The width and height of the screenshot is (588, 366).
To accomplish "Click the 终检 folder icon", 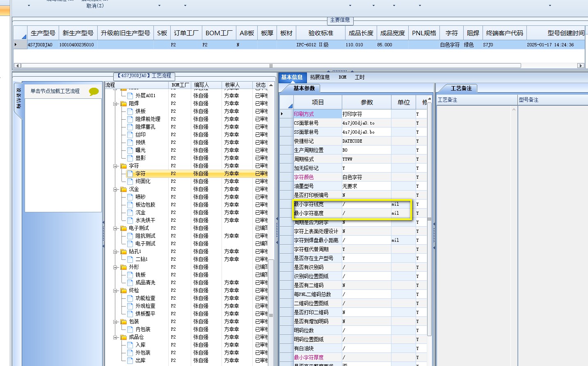I will (x=124, y=291).
